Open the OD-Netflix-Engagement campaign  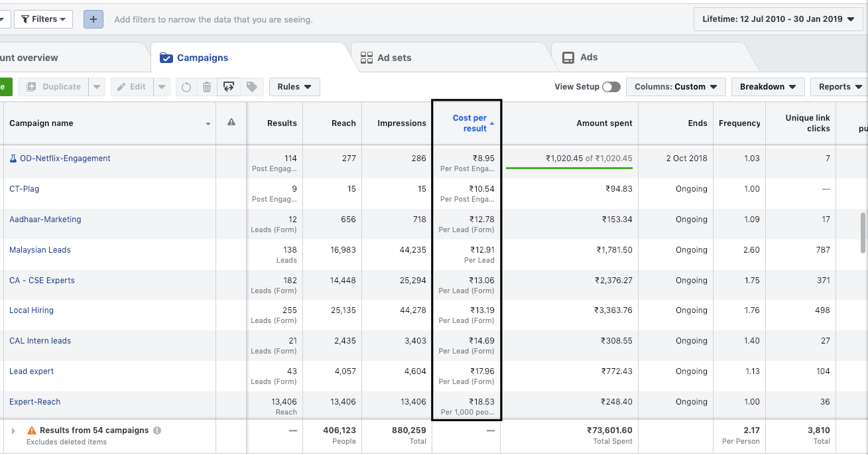pos(65,159)
